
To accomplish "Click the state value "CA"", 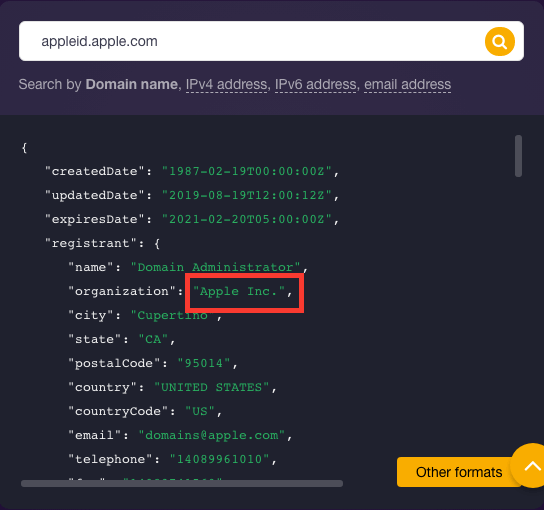I will 153,339.
